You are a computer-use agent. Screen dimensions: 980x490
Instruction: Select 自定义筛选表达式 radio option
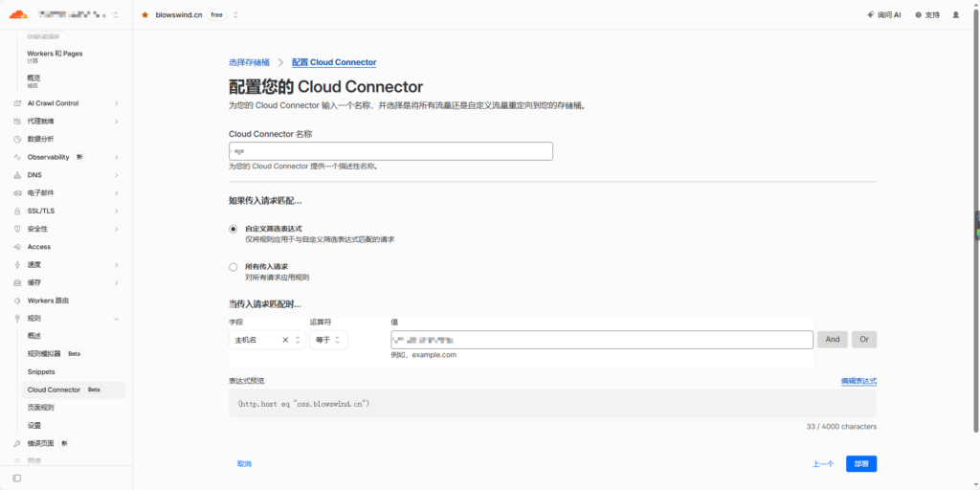click(234, 230)
